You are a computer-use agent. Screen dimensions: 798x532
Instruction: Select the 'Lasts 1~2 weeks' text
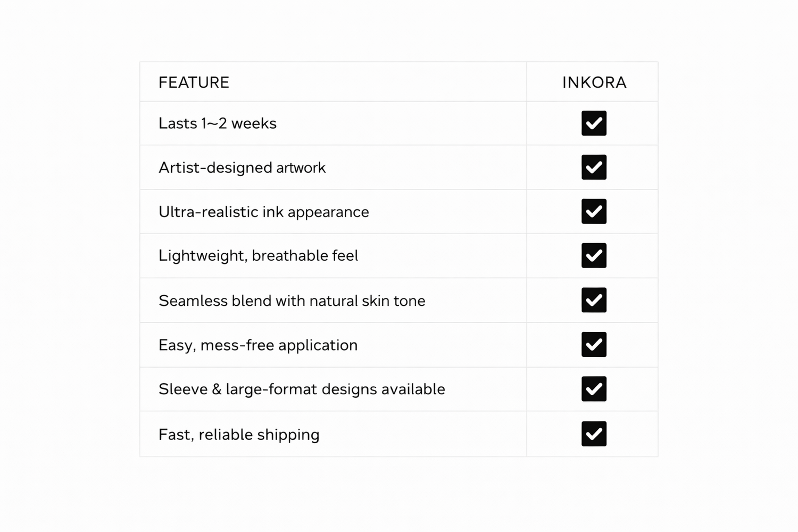[217, 123]
